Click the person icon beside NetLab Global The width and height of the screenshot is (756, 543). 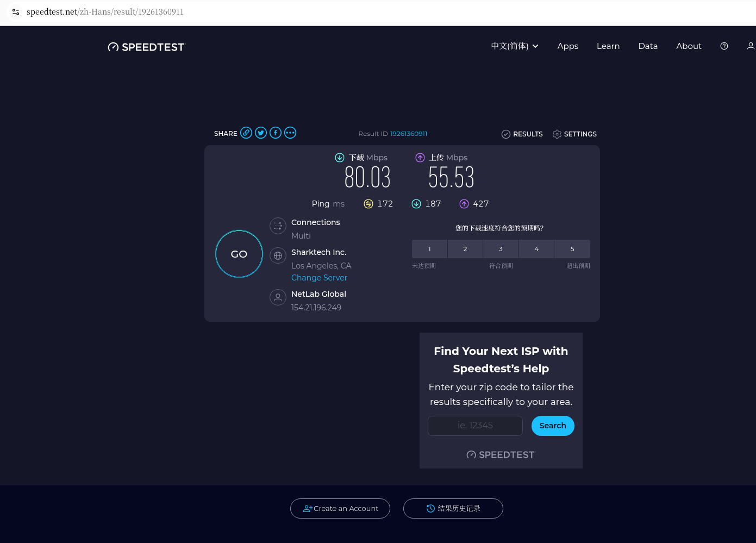click(x=278, y=297)
